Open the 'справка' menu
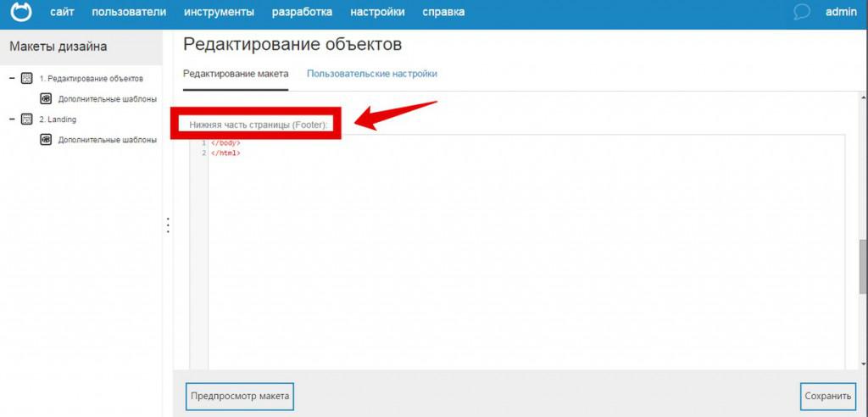This screenshot has width=868, height=417. click(443, 13)
